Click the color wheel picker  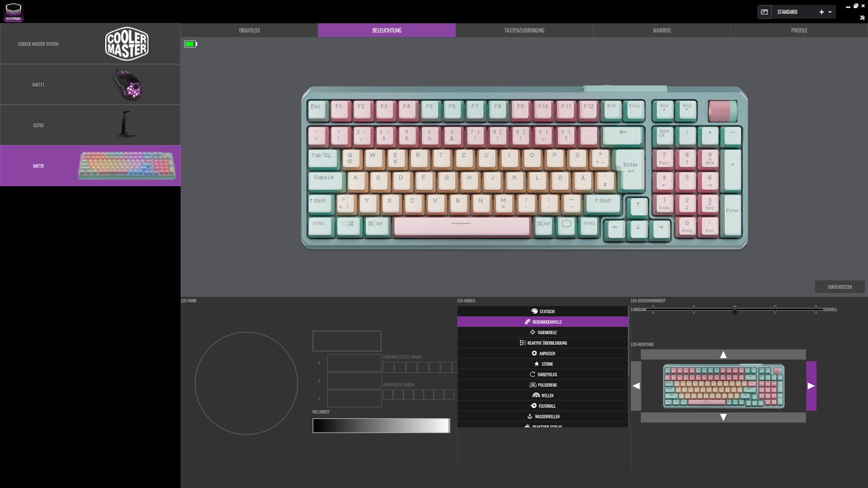[246, 383]
